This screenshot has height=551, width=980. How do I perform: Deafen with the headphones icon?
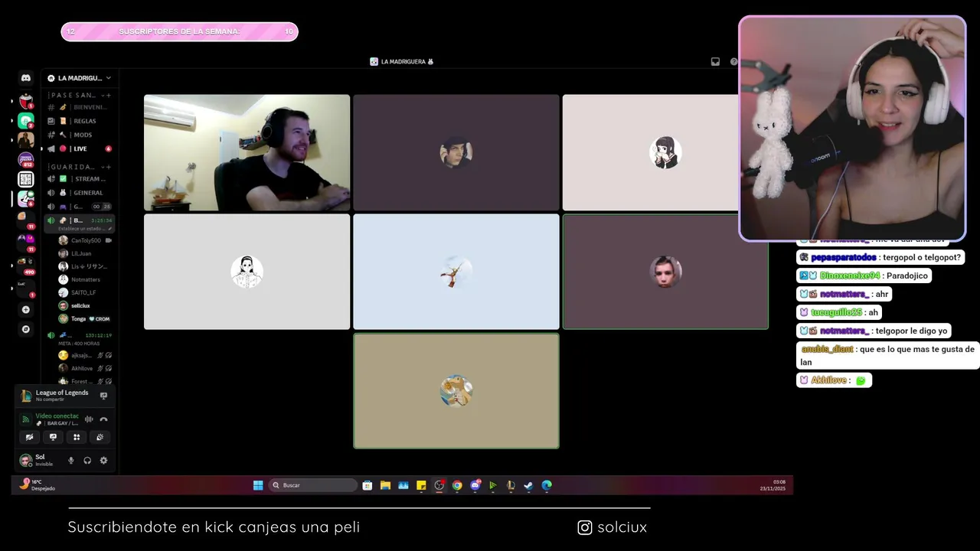point(87,460)
